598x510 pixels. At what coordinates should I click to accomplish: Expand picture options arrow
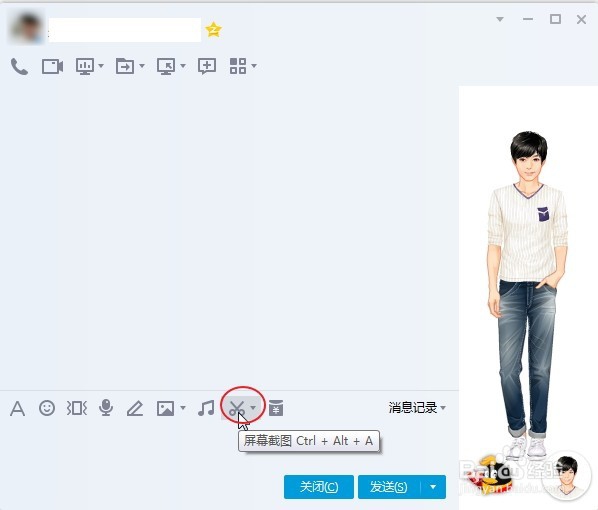(183, 408)
